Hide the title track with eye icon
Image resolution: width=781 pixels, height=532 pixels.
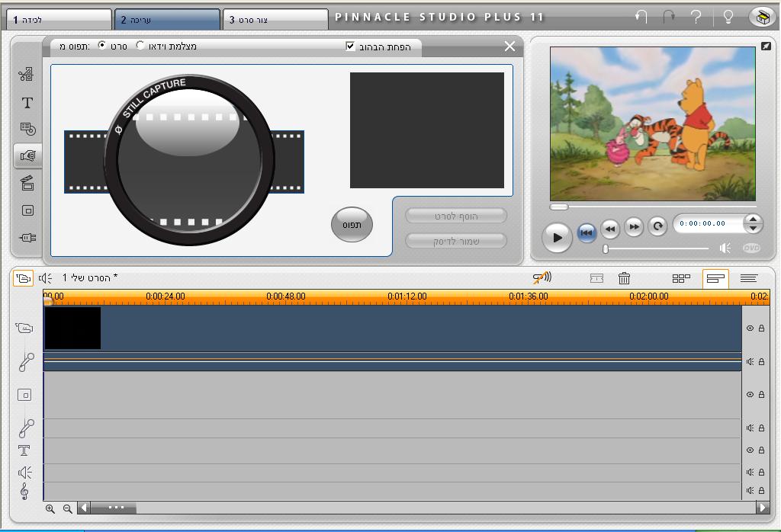point(750,450)
